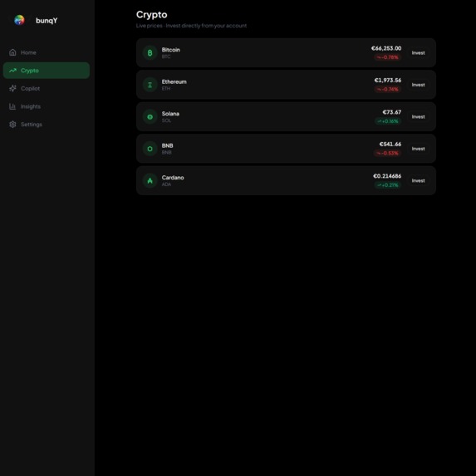Click the Ethereum coin icon
This screenshot has width=476, height=476.
point(150,85)
